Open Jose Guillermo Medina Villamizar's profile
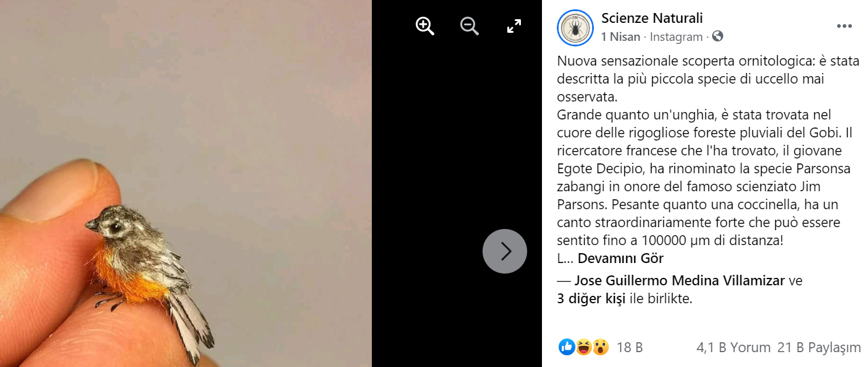Viewport: 868px width, 367px height. pyautogui.click(x=679, y=280)
